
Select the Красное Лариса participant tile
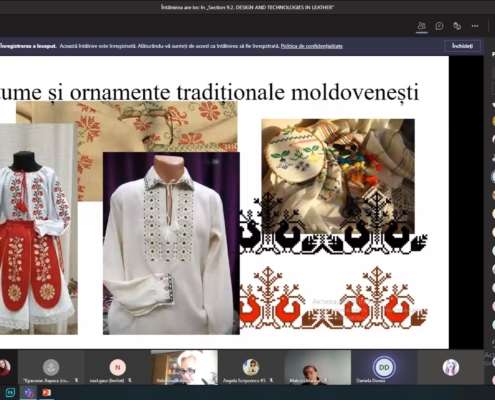51,368
